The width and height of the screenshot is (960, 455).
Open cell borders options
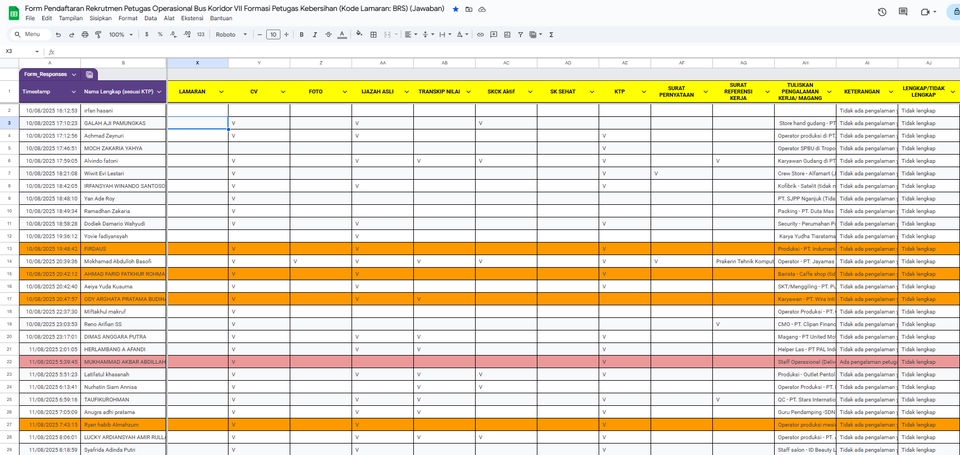(x=373, y=35)
